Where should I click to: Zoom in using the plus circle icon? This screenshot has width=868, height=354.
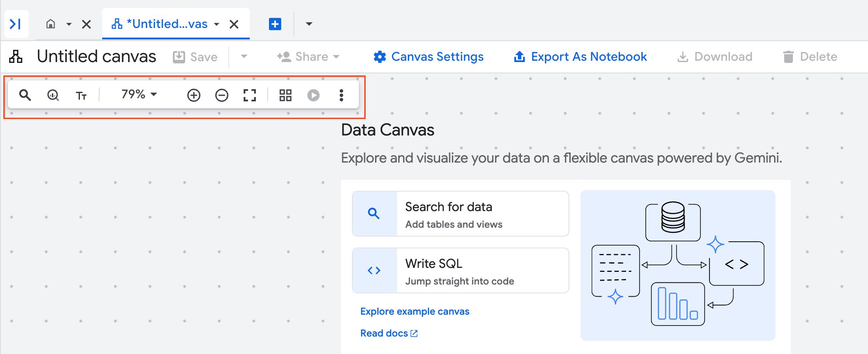click(193, 95)
